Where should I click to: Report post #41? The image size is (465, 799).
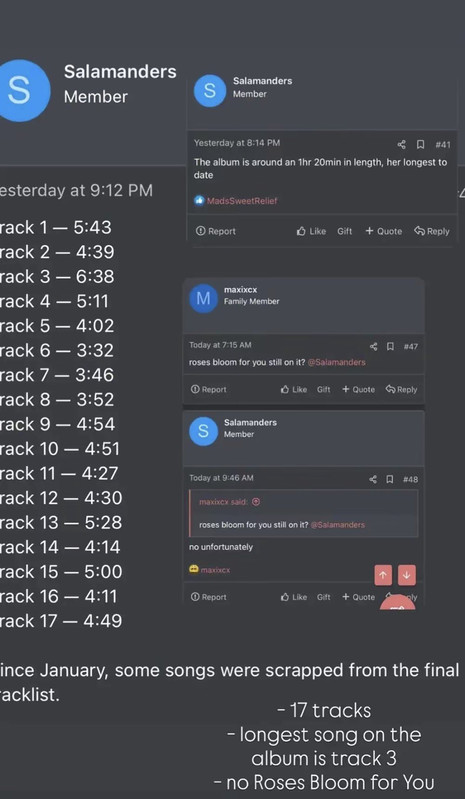[216, 231]
